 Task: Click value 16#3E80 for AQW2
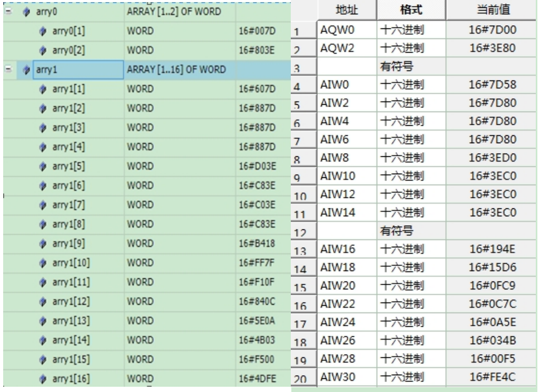493,48
